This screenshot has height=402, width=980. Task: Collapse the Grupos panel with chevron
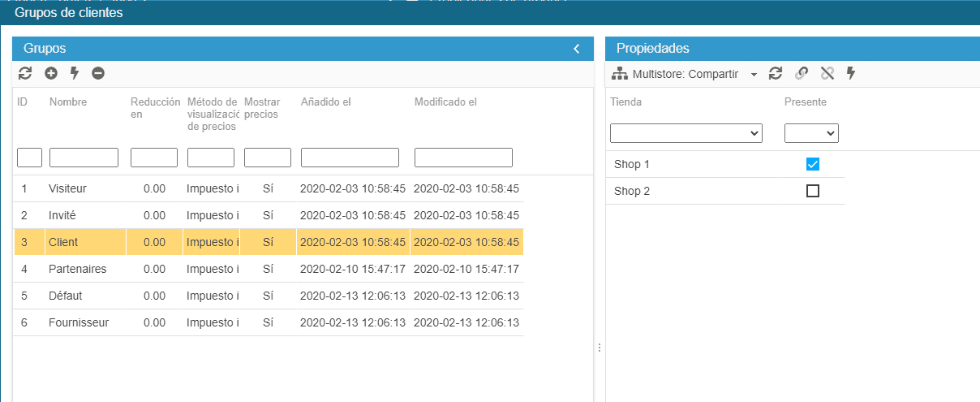click(577, 49)
